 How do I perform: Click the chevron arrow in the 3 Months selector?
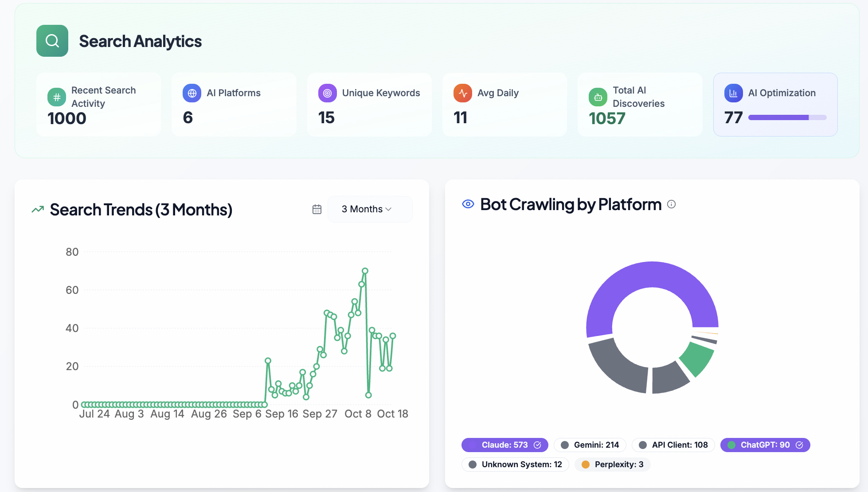coord(389,209)
